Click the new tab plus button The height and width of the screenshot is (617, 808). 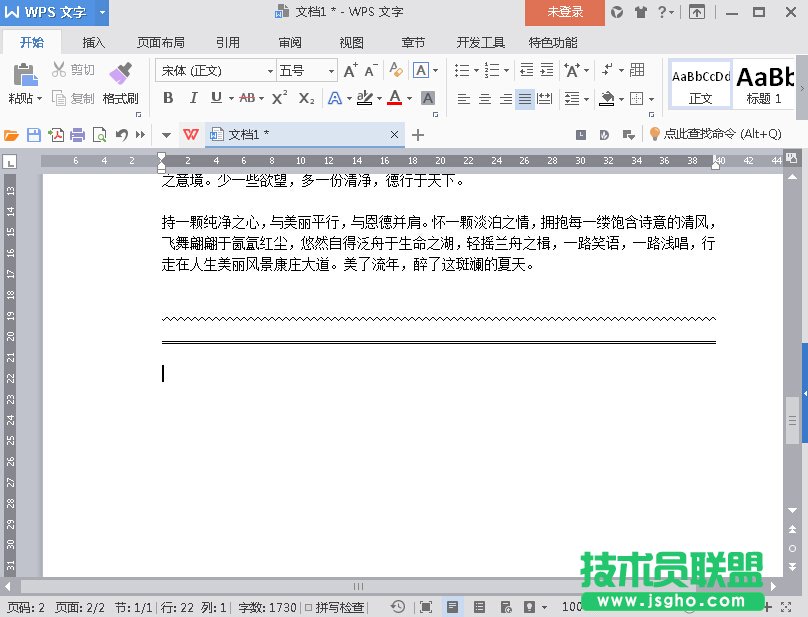tap(418, 135)
